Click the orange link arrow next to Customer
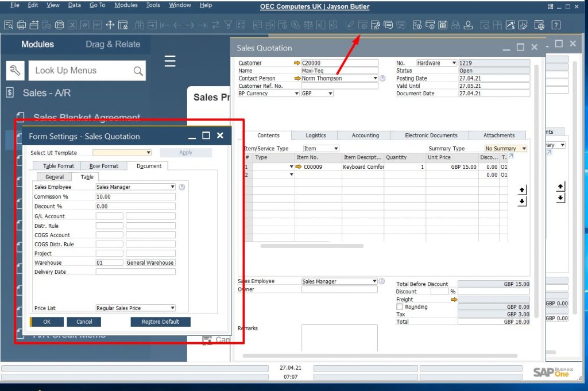This screenshot has height=391, width=588. tap(298, 63)
